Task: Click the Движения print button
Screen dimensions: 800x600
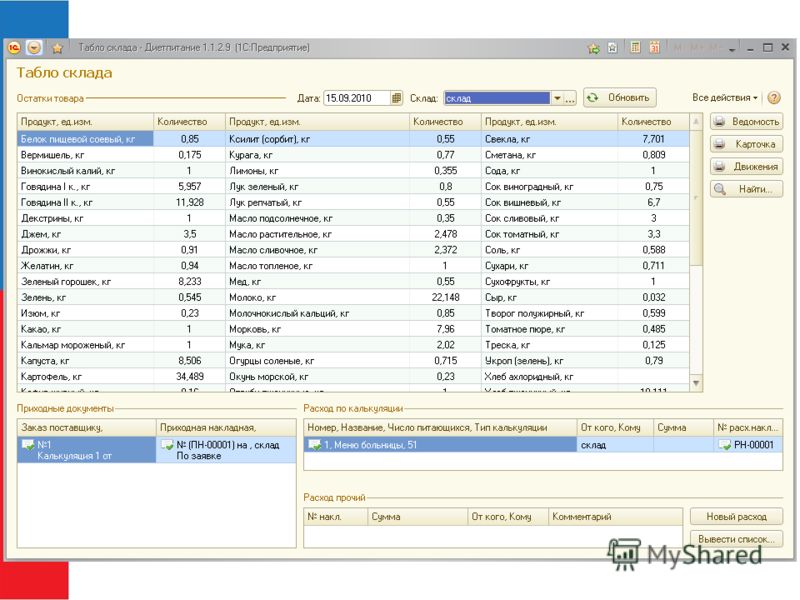Action: pyautogui.click(x=746, y=166)
